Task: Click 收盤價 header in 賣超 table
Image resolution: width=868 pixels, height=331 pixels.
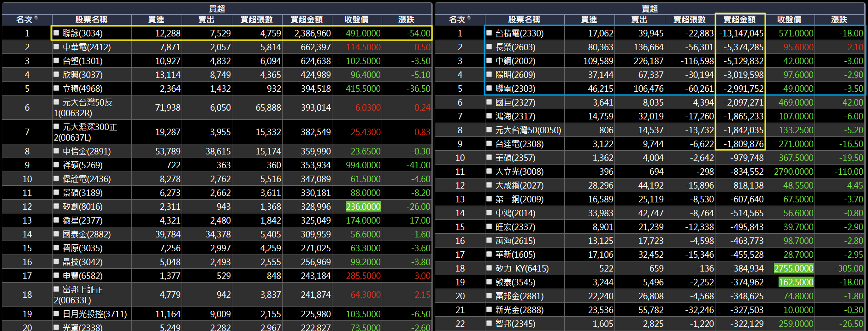Action: pyautogui.click(x=790, y=19)
